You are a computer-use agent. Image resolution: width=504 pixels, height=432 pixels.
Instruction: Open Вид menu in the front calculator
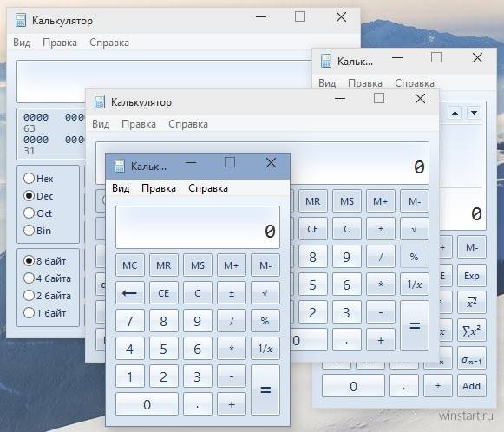pyautogui.click(x=121, y=188)
